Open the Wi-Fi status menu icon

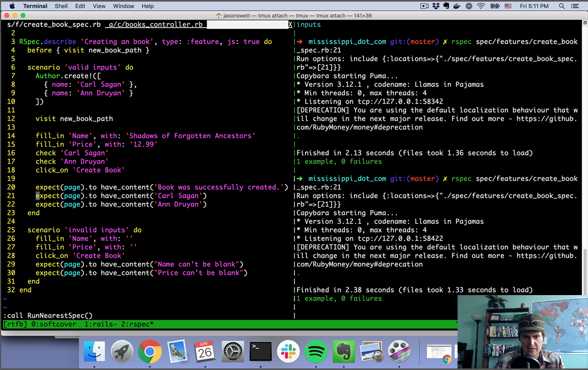(481, 6)
